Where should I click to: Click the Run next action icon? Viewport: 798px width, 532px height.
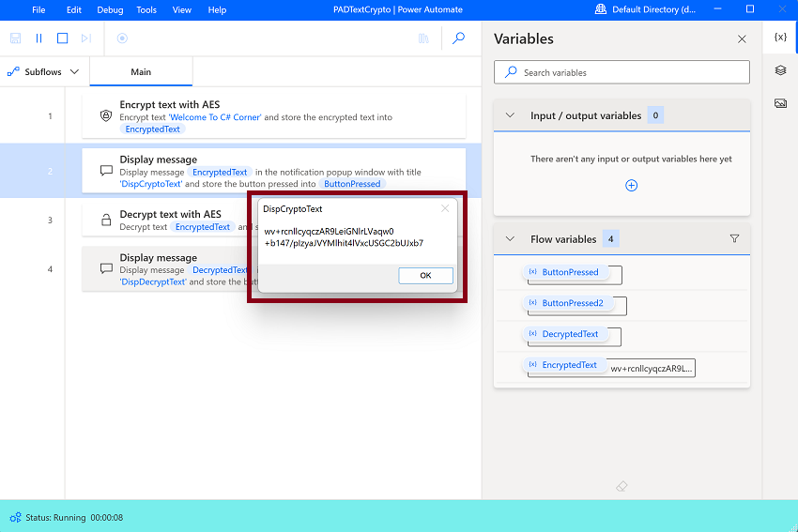[86, 38]
